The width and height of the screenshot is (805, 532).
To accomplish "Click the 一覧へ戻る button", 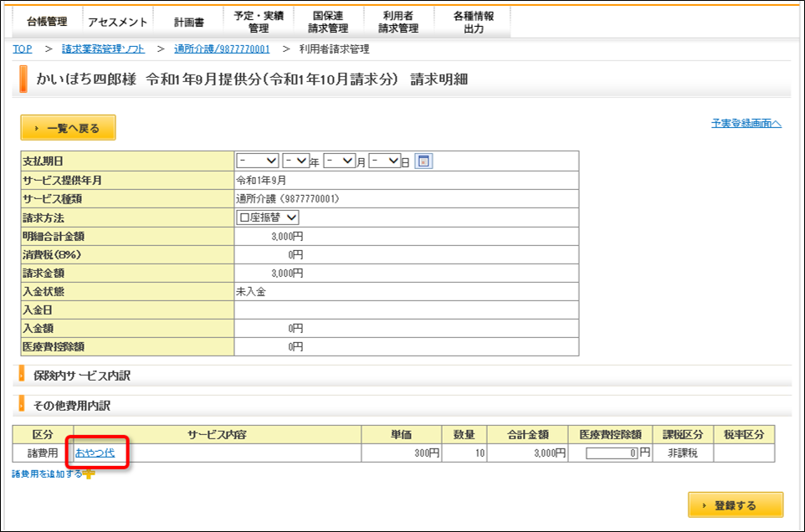I will tap(69, 128).
